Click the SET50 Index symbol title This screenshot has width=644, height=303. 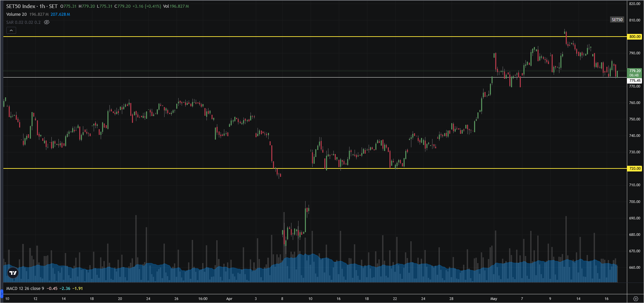point(20,6)
